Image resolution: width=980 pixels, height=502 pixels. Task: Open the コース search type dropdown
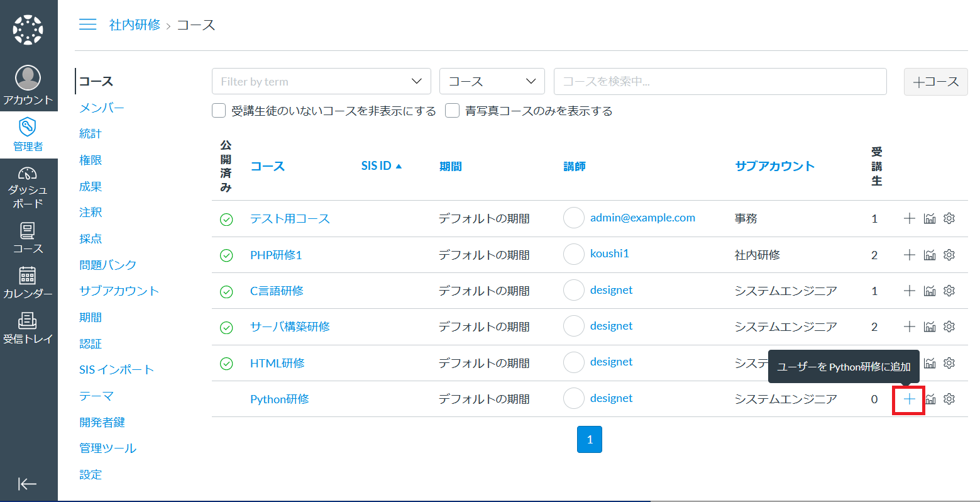(x=492, y=81)
